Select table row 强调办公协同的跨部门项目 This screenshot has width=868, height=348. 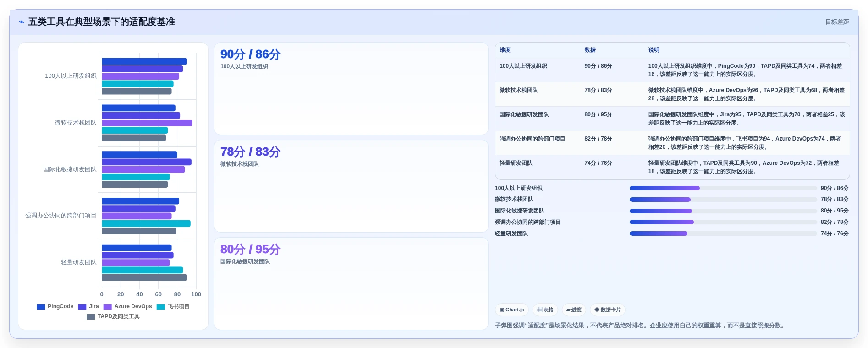pos(672,143)
